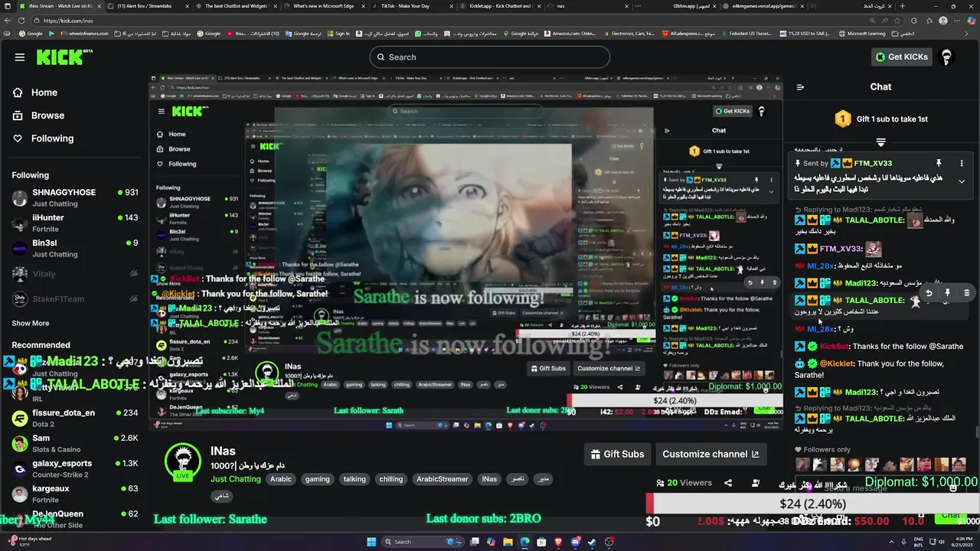This screenshot has width=980, height=551.
Task: Select the gaming tag
Action: (317, 479)
